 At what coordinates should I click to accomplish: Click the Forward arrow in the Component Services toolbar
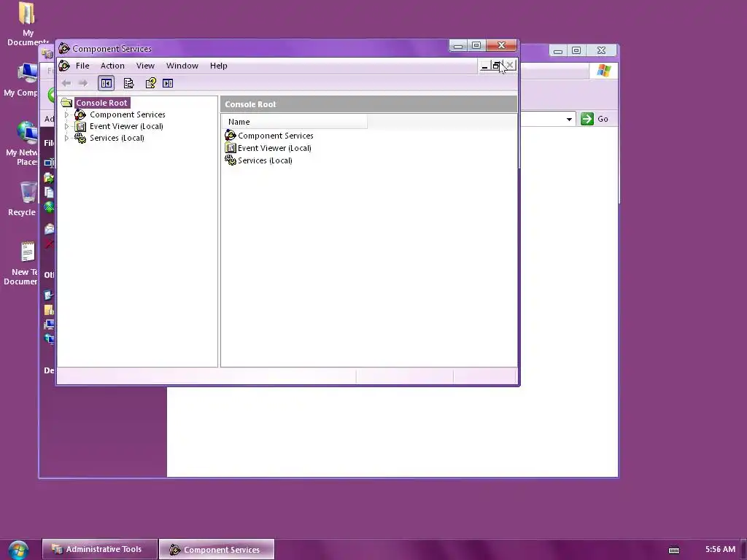[83, 83]
